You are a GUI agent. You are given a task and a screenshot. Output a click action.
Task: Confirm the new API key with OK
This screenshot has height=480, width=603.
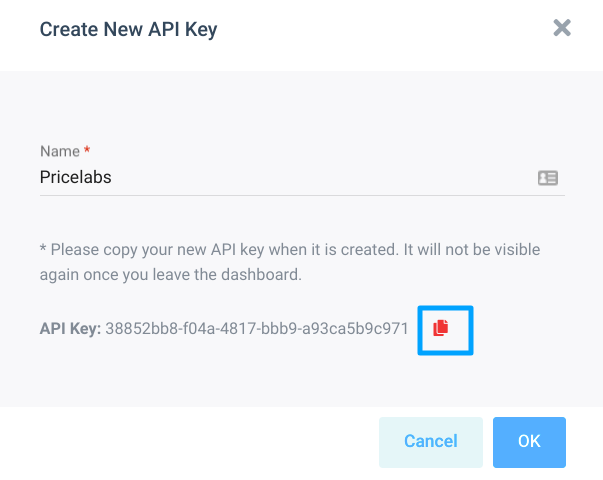point(529,442)
